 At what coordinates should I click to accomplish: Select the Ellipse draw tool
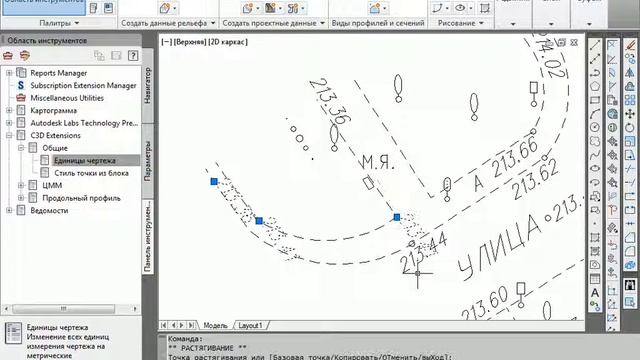point(595,168)
